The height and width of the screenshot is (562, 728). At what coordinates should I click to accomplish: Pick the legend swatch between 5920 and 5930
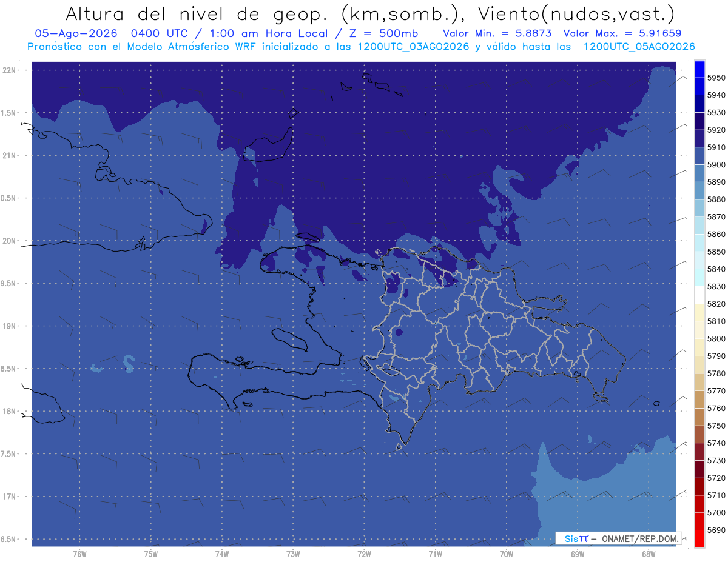(699, 121)
